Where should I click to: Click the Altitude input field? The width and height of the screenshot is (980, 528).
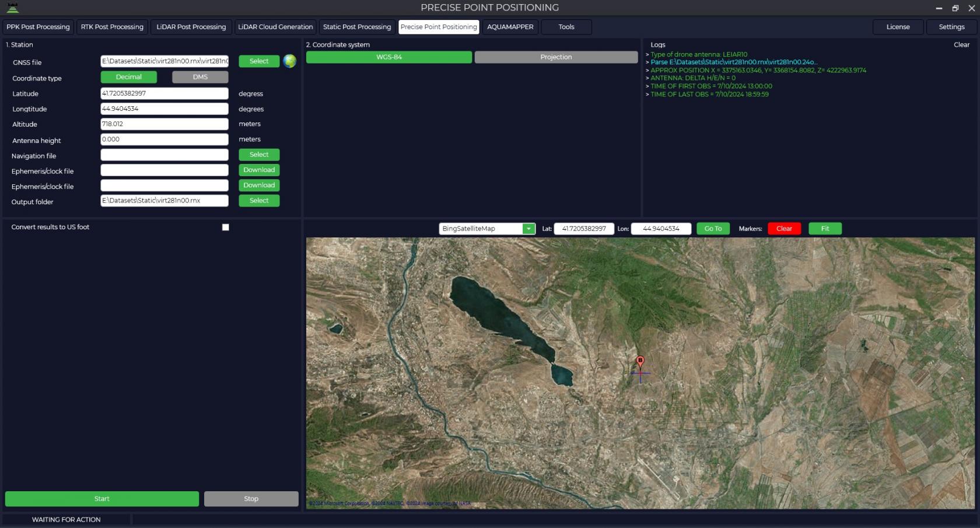164,124
